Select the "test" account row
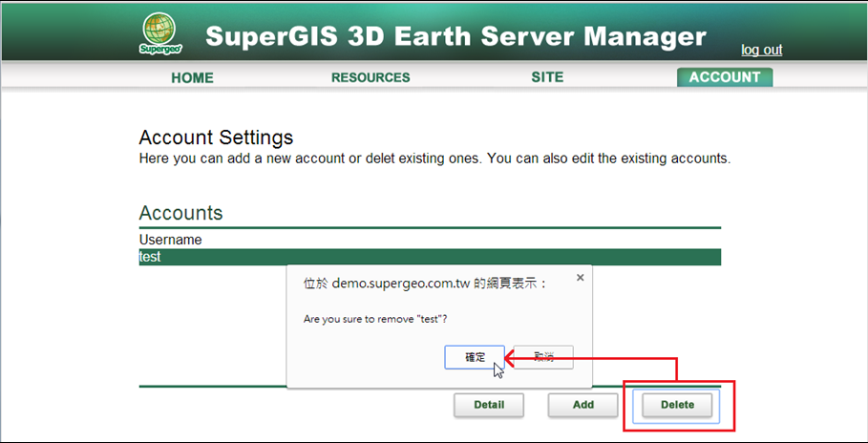The height and width of the screenshot is (443, 868). [x=430, y=257]
